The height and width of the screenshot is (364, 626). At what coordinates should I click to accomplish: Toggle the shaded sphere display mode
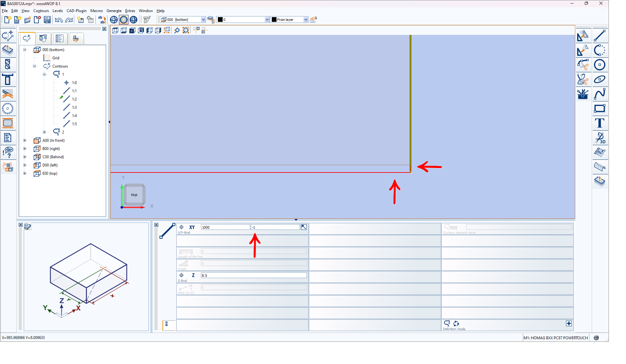[124, 20]
